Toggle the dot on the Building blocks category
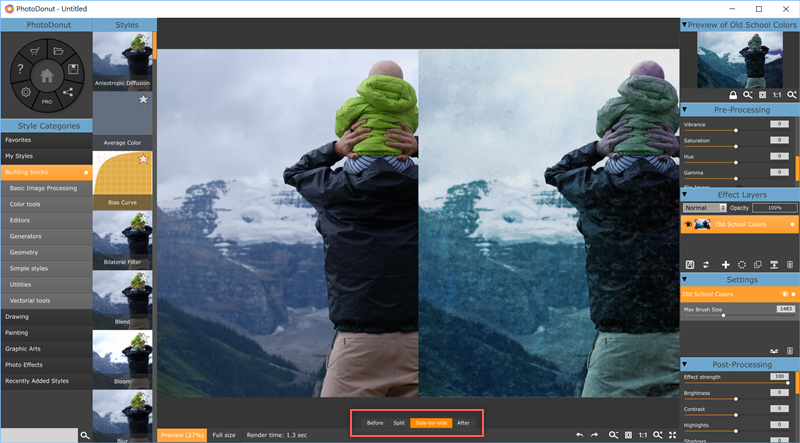800x443 pixels. 86,173
